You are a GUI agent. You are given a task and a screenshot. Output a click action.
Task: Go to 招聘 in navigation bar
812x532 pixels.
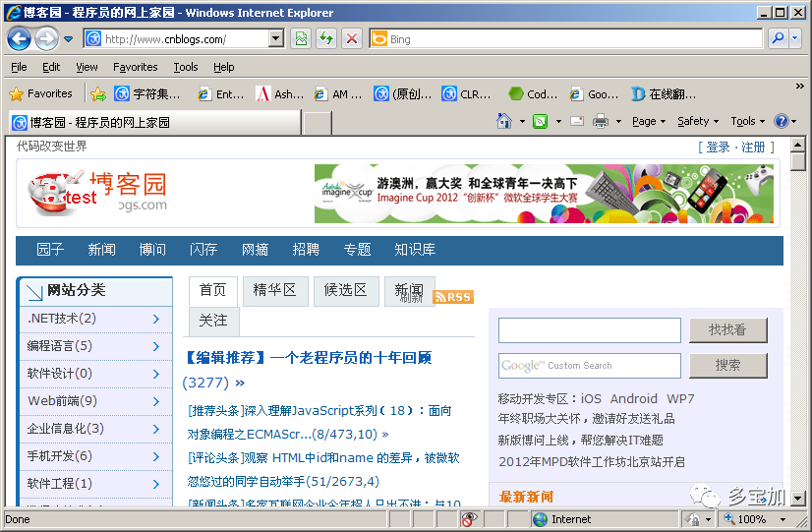pyautogui.click(x=306, y=250)
